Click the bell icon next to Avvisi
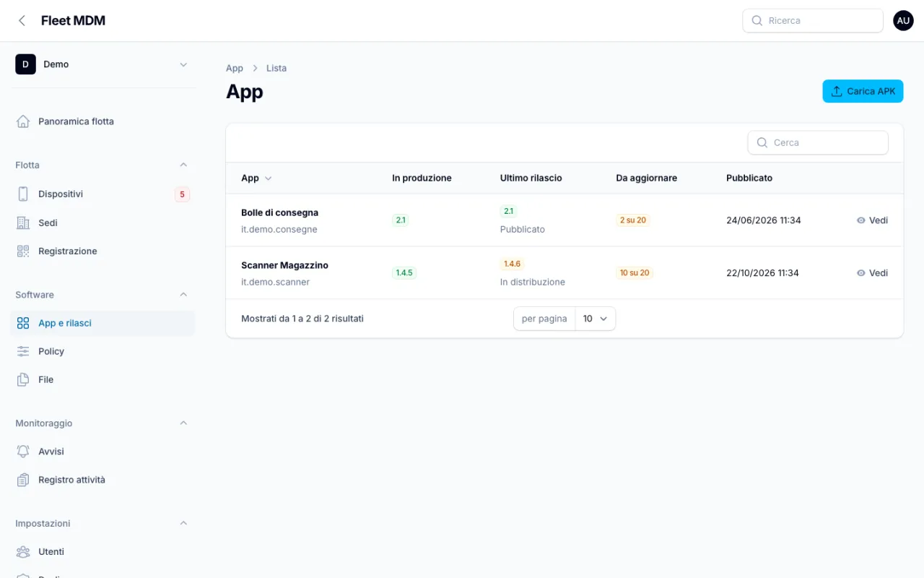Image resolution: width=924 pixels, height=578 pixels. click(23, 452)
